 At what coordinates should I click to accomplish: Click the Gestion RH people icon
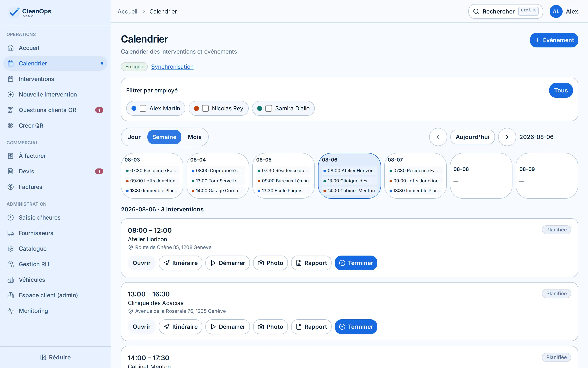click(x=11, y=265)
